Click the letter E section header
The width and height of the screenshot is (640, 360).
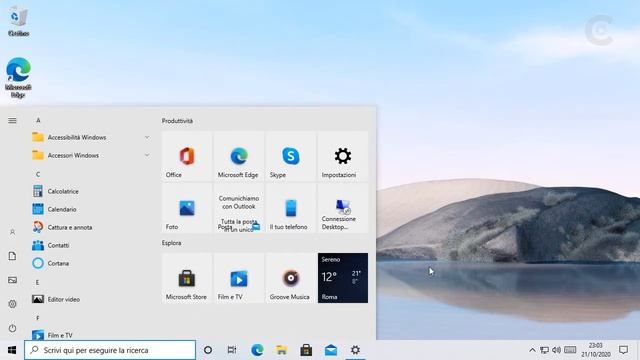point(38,282)
